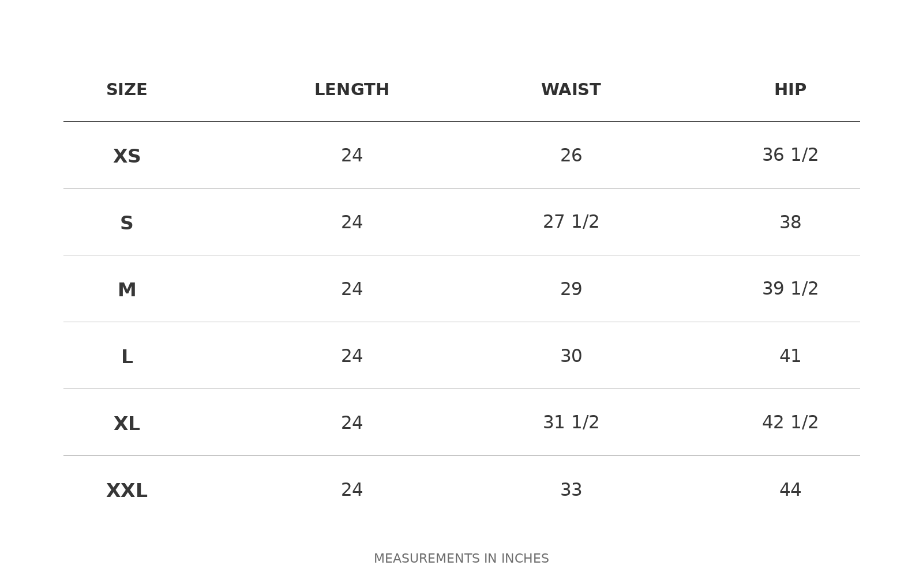Screen dimensions: 923x588
Task: Click the M hip value 39 1/2
Action: 790,289
